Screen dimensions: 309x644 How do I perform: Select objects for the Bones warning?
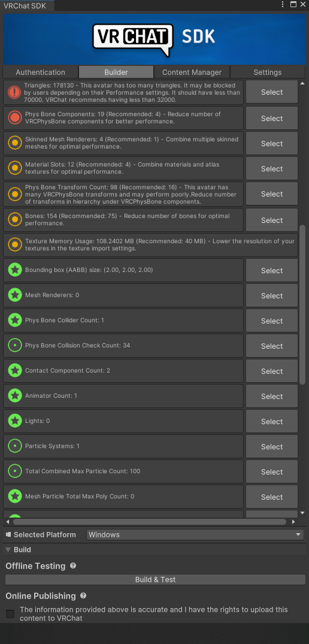point(272,220)
